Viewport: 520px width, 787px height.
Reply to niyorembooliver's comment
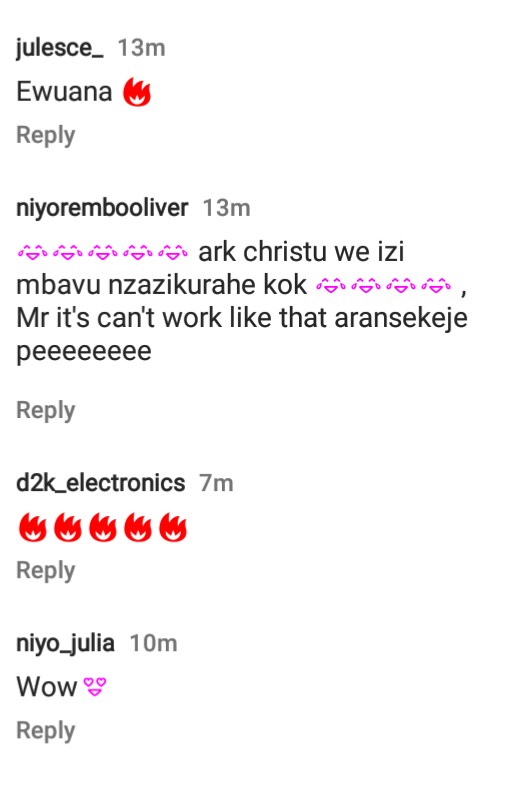[x=46, y=411]
